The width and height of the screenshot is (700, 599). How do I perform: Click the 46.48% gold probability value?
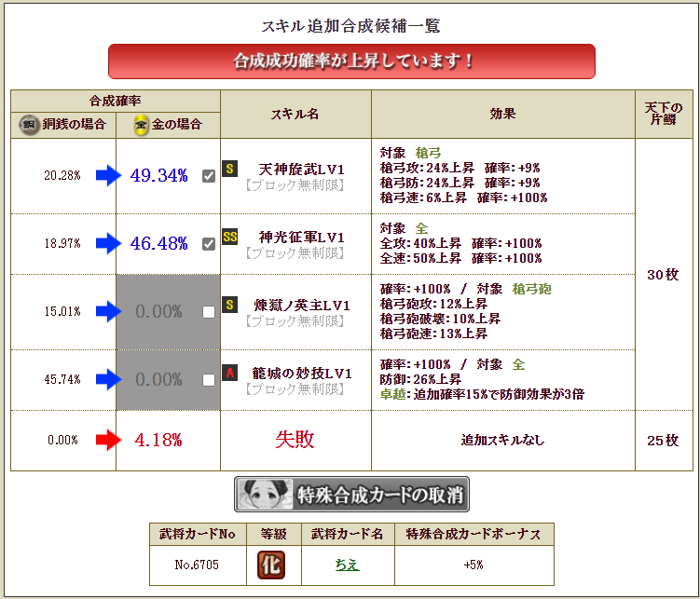(158, 243)
